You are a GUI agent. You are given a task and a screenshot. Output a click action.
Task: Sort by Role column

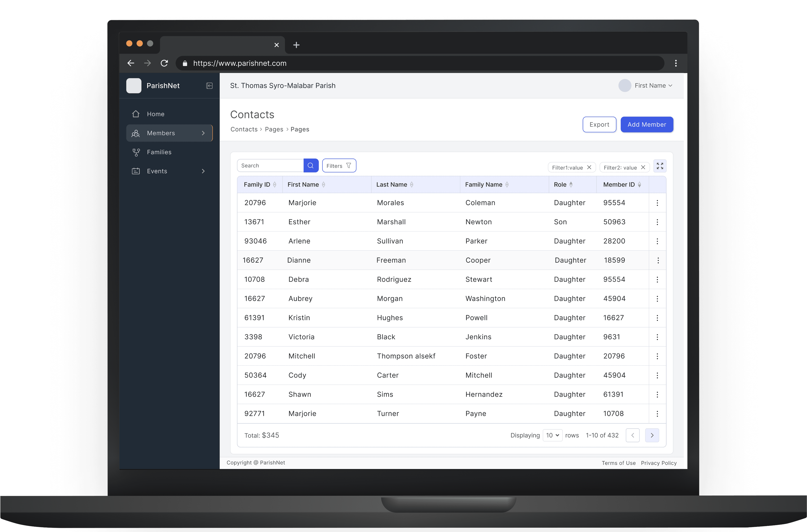(571, 185)
